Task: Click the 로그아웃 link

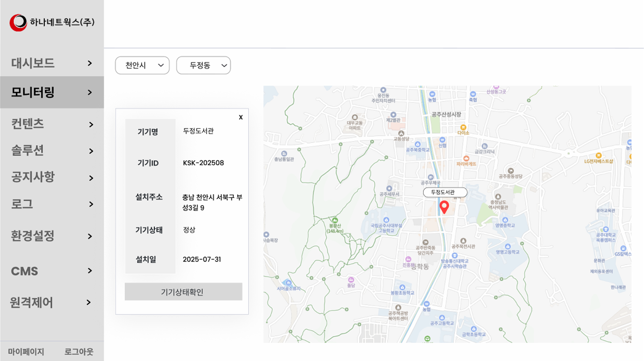Action: click(x=79, y=352)
